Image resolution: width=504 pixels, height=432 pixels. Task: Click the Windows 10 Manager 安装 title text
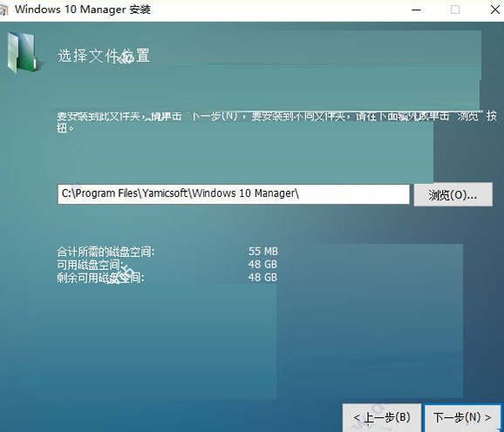click(83, 10)
